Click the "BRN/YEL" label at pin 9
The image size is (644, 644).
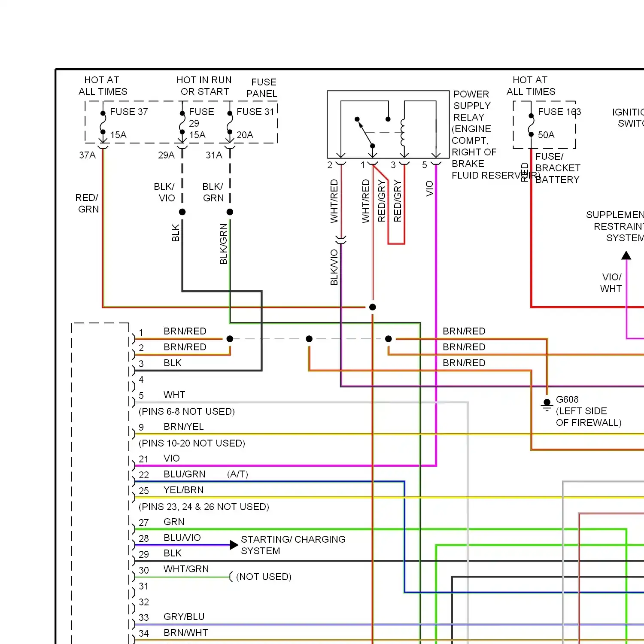click(184, 427)
